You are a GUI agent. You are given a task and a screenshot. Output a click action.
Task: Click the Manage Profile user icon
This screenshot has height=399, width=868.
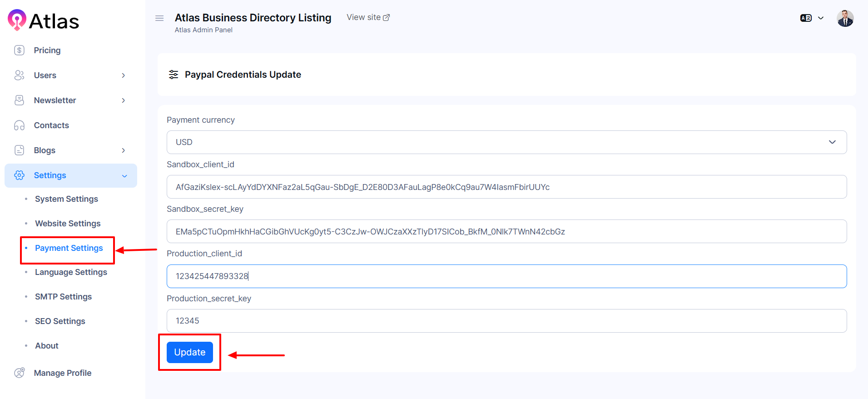(x=19, y=373)
